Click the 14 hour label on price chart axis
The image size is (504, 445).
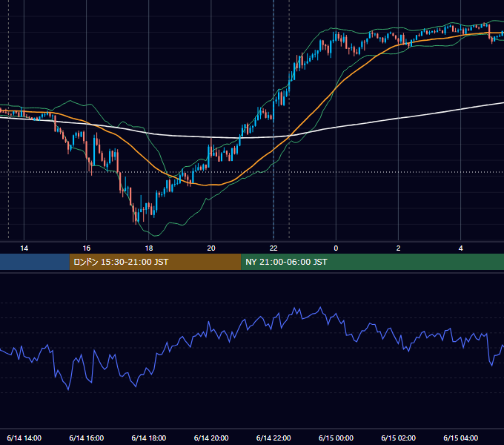tap(24, 248)
